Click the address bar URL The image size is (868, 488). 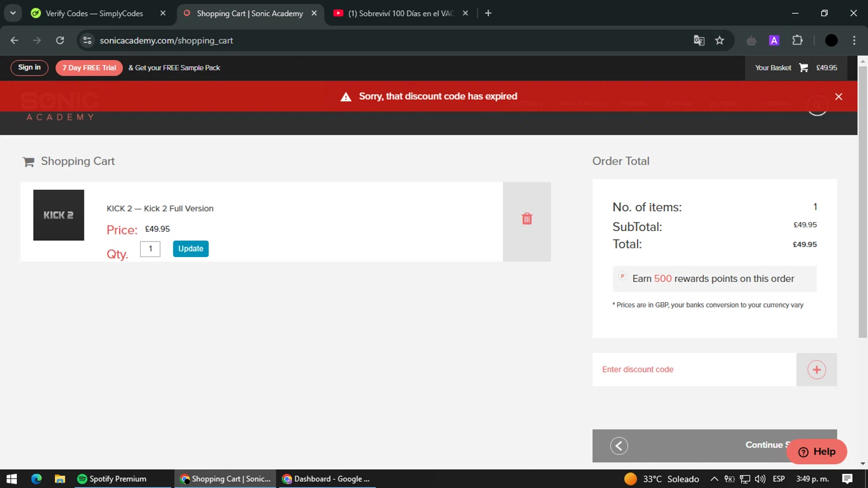pyautogui.click(x=166, y=41)
